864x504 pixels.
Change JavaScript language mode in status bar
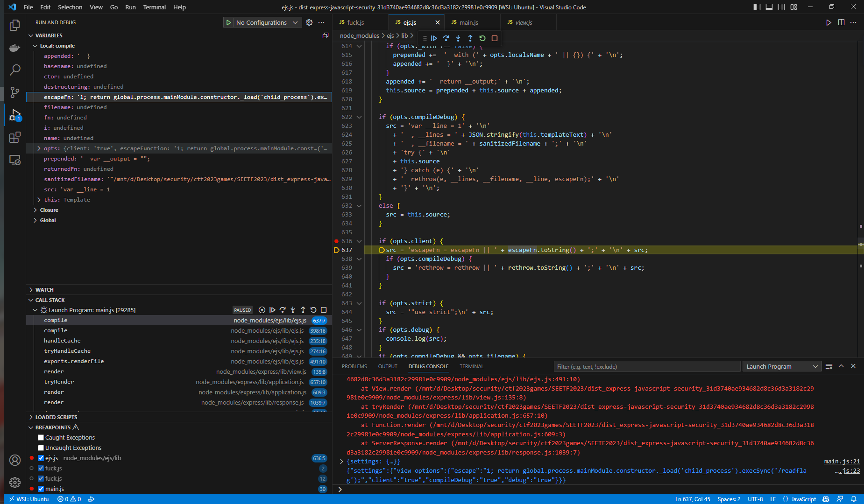point(803,499)
